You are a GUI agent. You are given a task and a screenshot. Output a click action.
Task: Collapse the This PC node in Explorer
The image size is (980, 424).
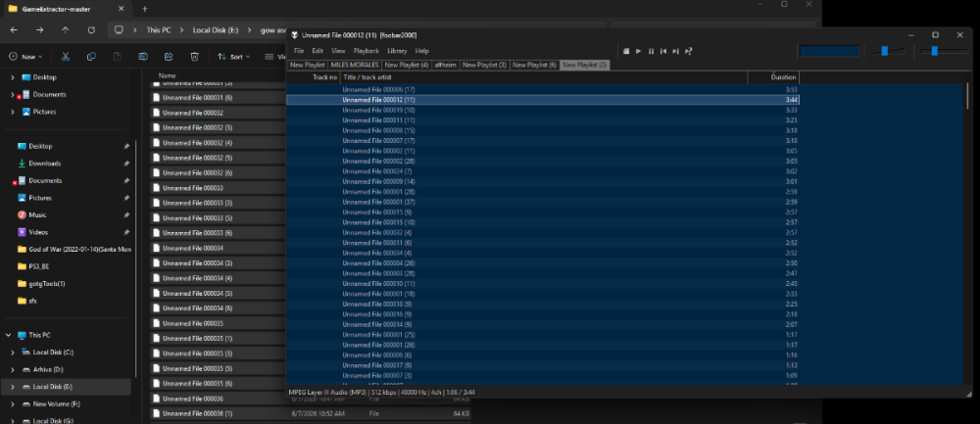tap(9, 335)
